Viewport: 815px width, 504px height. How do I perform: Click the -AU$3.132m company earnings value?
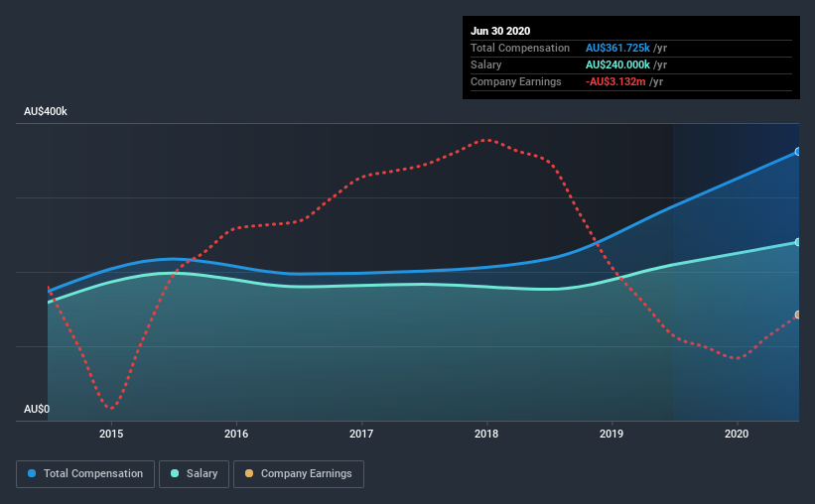coord(615,81)
